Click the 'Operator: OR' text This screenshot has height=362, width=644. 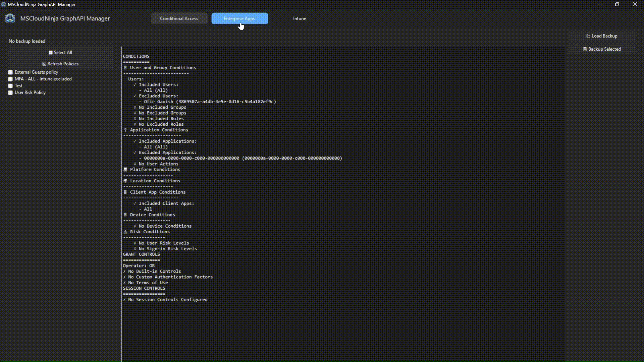(x=139, y=266)
